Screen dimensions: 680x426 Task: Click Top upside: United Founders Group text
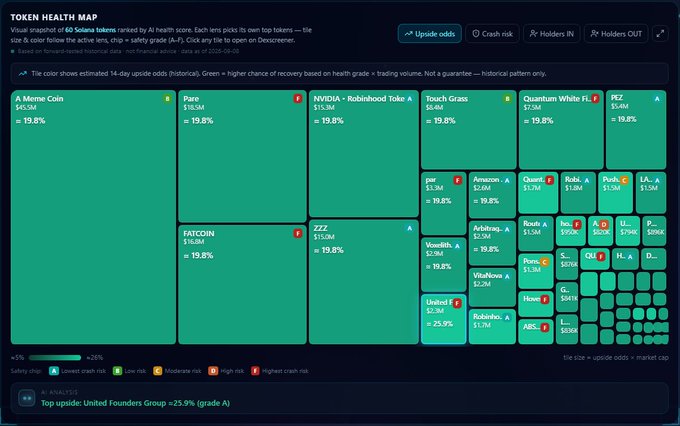pyautogui.click(x=135, y=403)
